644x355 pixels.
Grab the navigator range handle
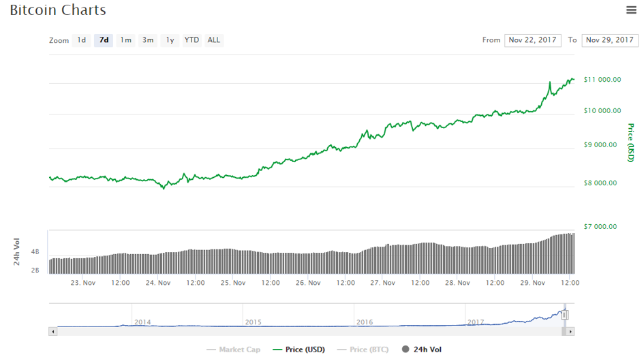click(x=565, y=315)
